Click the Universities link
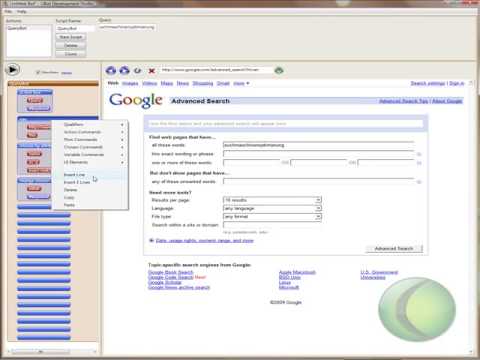480x360 pixels. [x=373, y=277]
